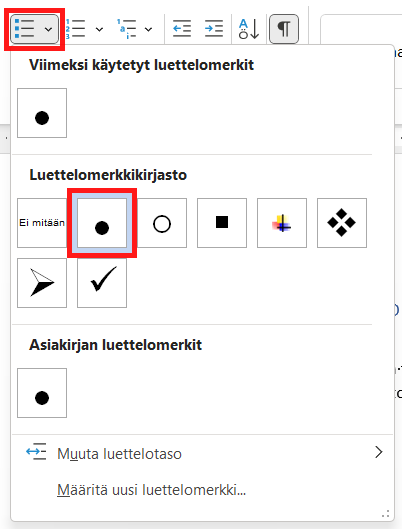Expand the numbered list dropdown arrow
The height and width of the screenshot is (529, 402).
pyautogui.click(x=99, y=29)
